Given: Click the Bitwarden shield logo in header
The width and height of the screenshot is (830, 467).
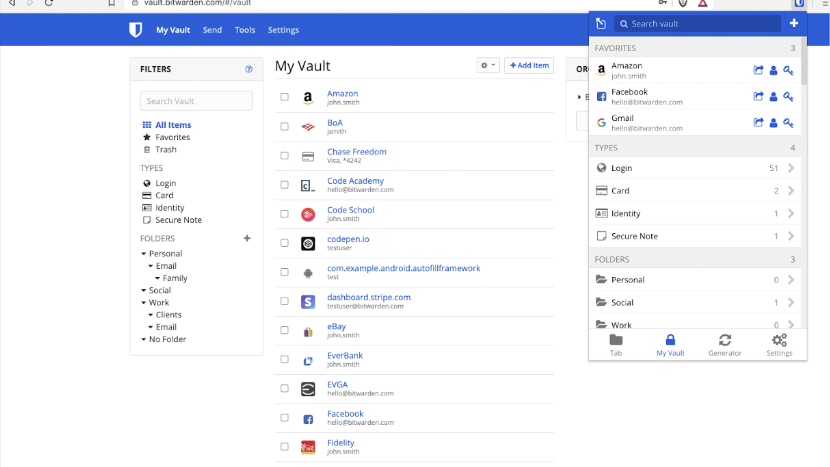Looking at the screenshot, I should click(x=136, y=30).
